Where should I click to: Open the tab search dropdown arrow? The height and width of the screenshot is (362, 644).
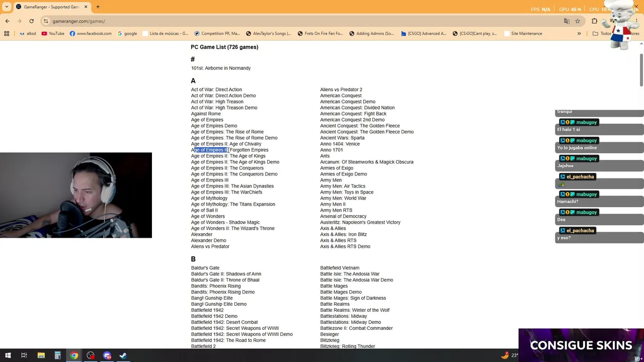tap(7, 7)
